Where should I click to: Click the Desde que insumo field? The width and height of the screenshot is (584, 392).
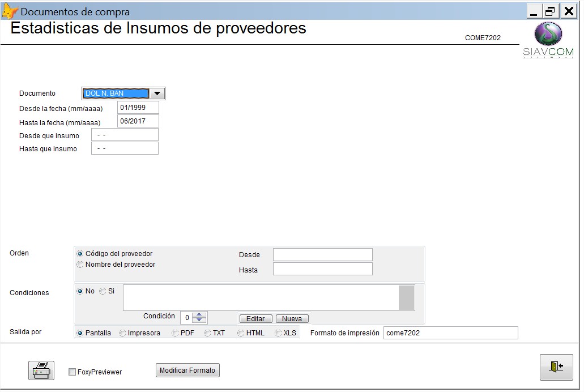pyautogui.click(x=125, y=135)
